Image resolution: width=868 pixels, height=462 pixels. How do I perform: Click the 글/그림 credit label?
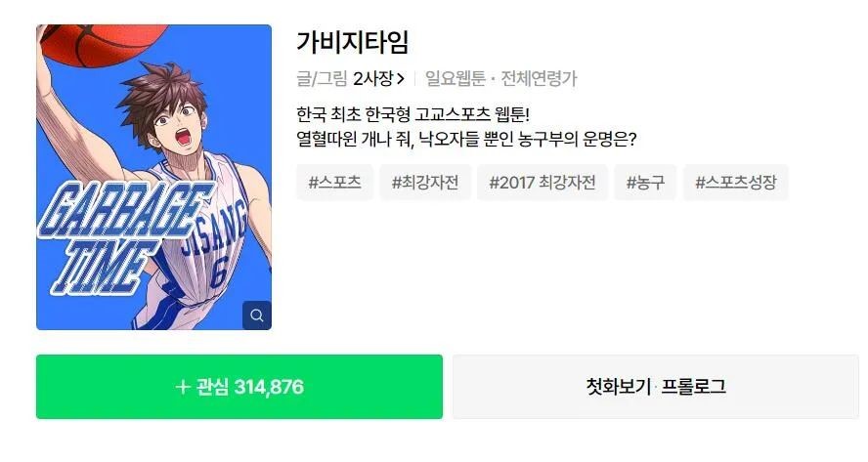(322, 78)
